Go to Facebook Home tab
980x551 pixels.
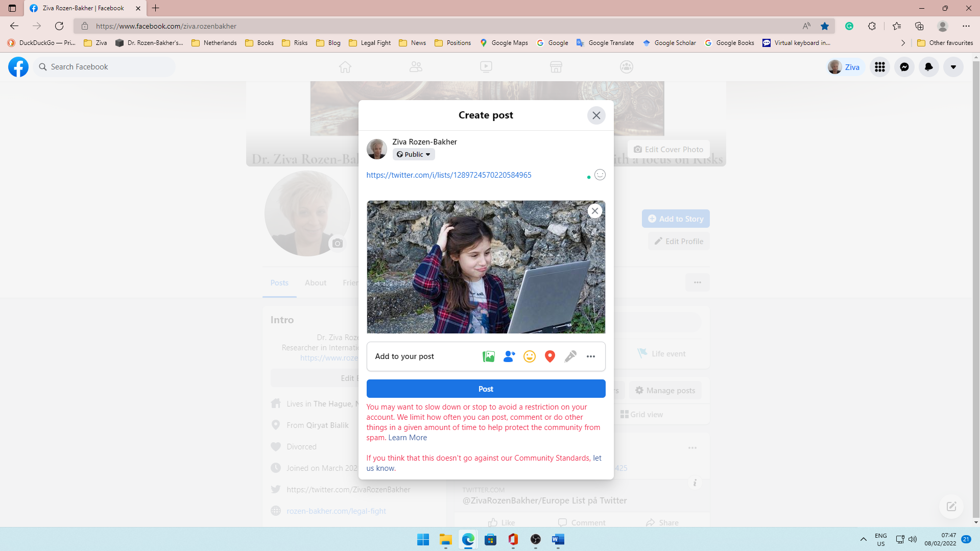coord(345,67)
